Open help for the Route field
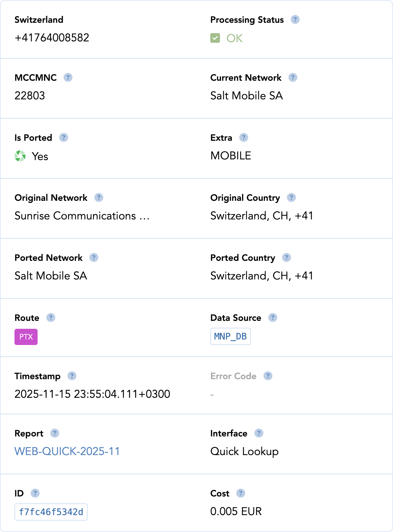The height and width of the screenshot is (532, 393). (x=50, y=317)
